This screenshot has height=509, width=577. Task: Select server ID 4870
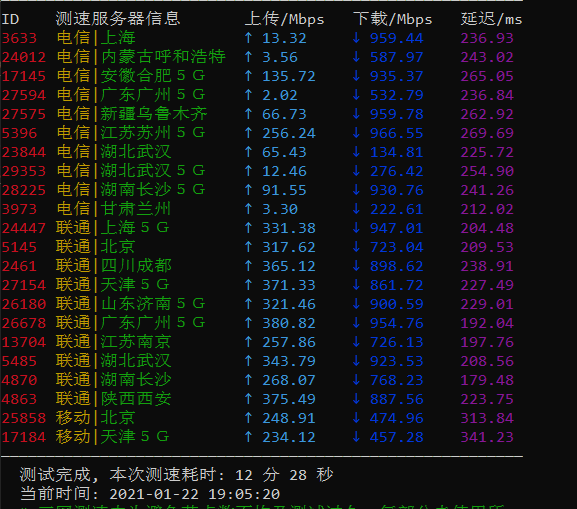tap(19, 381)
